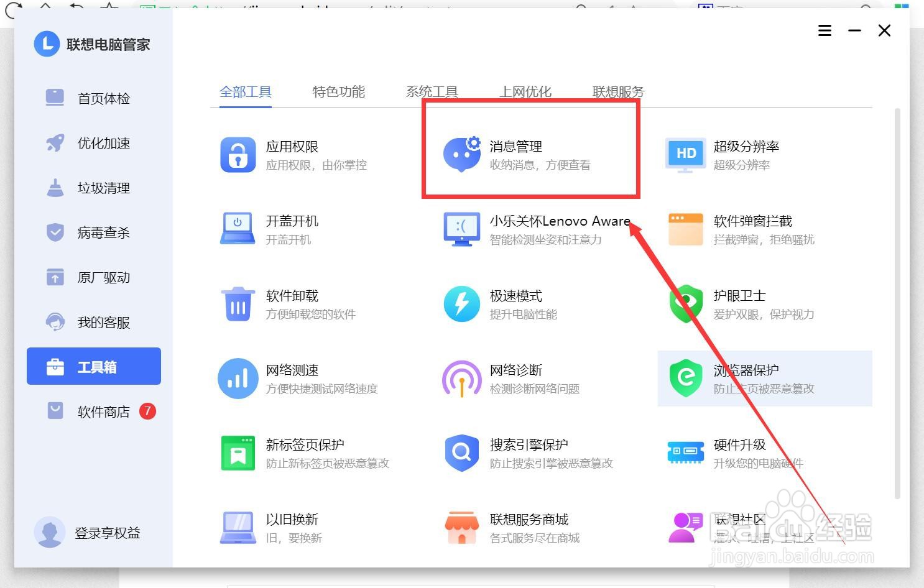Click the 搜索引擎保护 title text
924x588 pixels.
(529, 445)
